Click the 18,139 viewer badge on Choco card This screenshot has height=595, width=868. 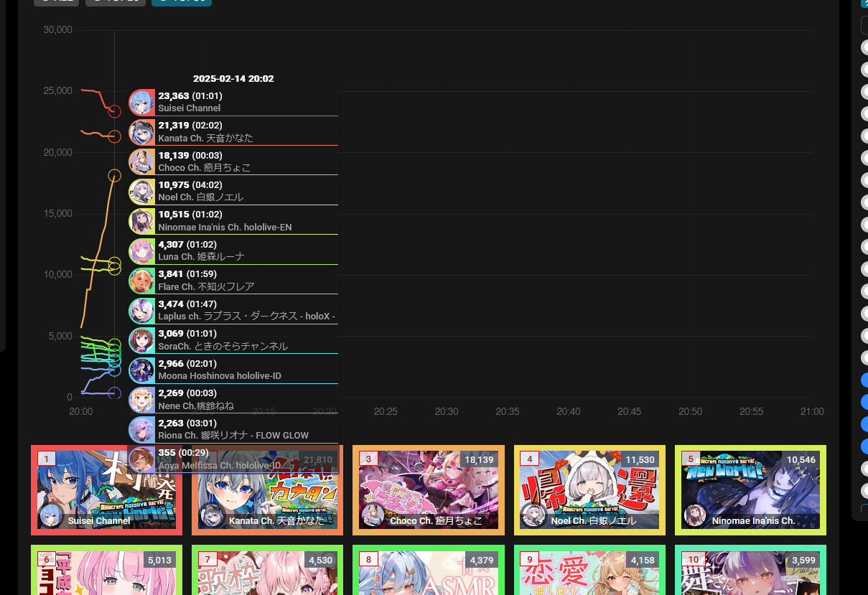click(480, 460)
